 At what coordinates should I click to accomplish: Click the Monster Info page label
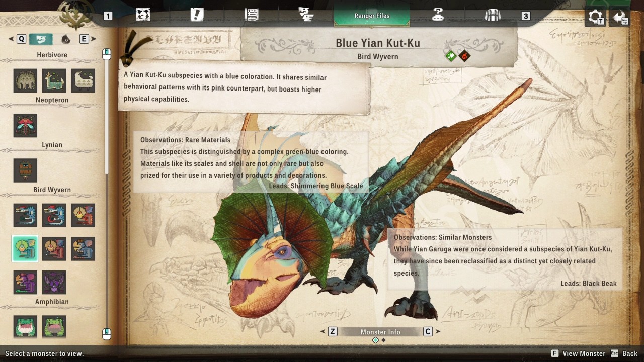coord(380,332)
